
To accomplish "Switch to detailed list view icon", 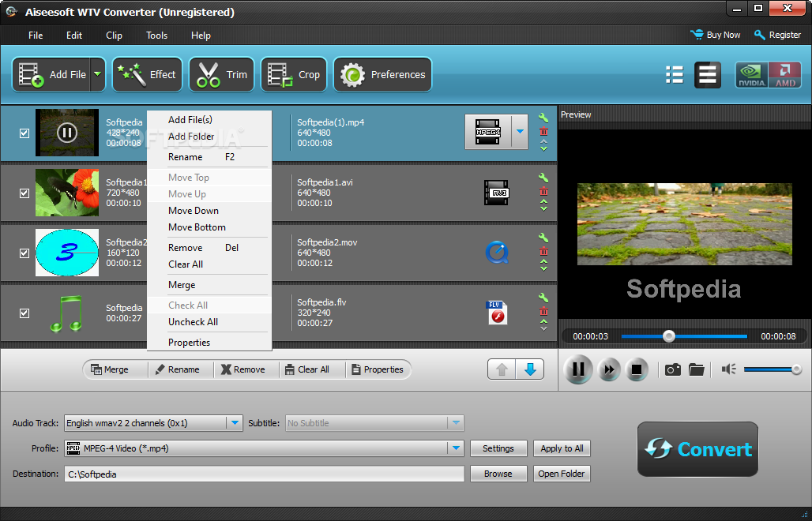I will (x=708, y=75).
